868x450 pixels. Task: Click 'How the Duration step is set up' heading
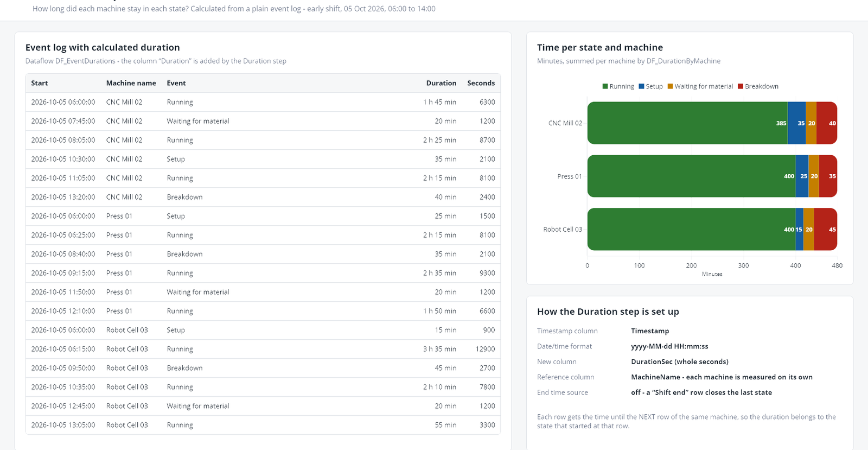pos(608,312)
